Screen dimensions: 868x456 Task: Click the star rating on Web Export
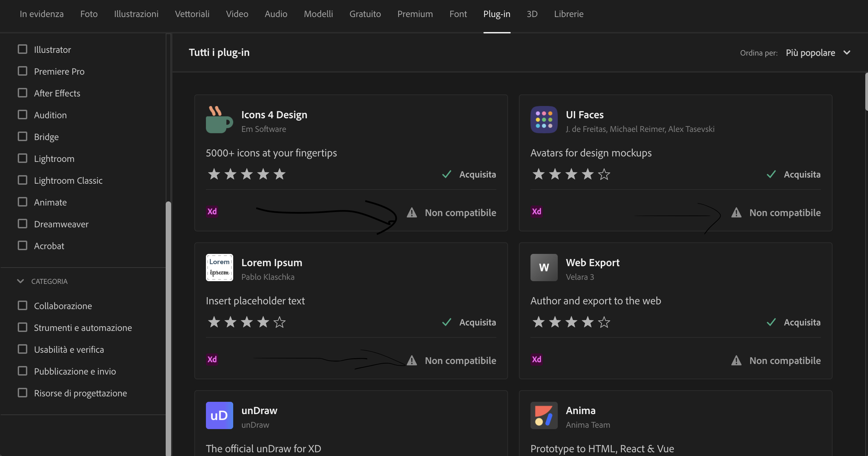[x=571, y=322]
